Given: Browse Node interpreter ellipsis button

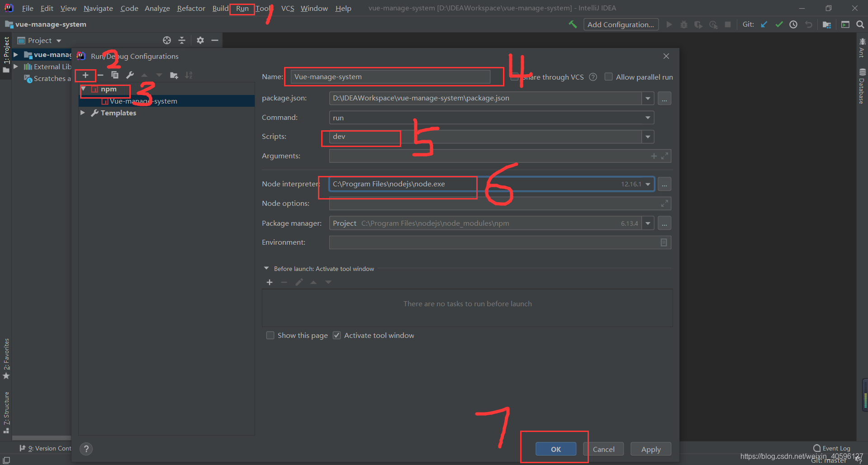Looking at the screenshot, I should click(664, 184).
